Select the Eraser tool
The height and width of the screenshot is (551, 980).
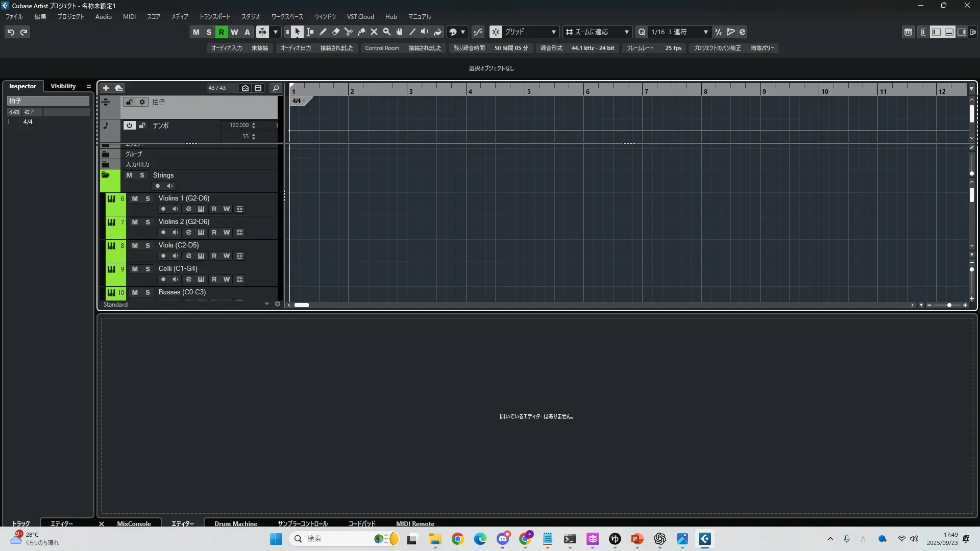[336, 32]
